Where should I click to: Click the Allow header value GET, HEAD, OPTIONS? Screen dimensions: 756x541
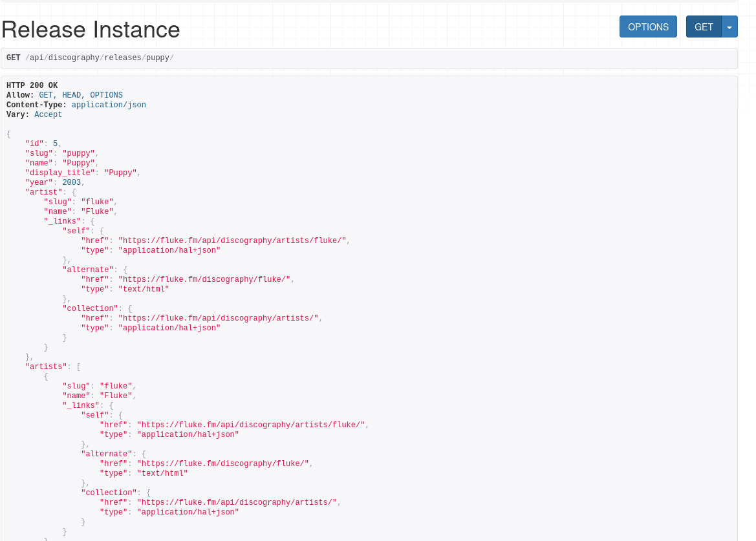81,95
